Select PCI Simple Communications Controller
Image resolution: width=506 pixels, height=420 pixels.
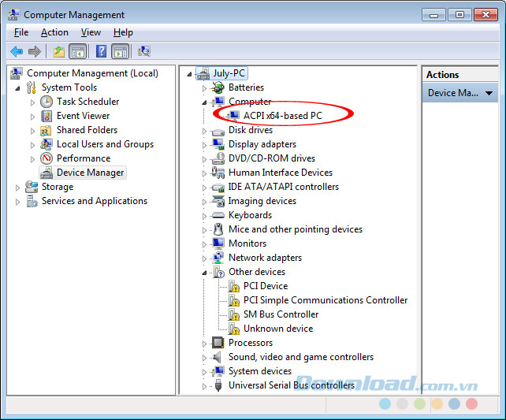point(326,300)
